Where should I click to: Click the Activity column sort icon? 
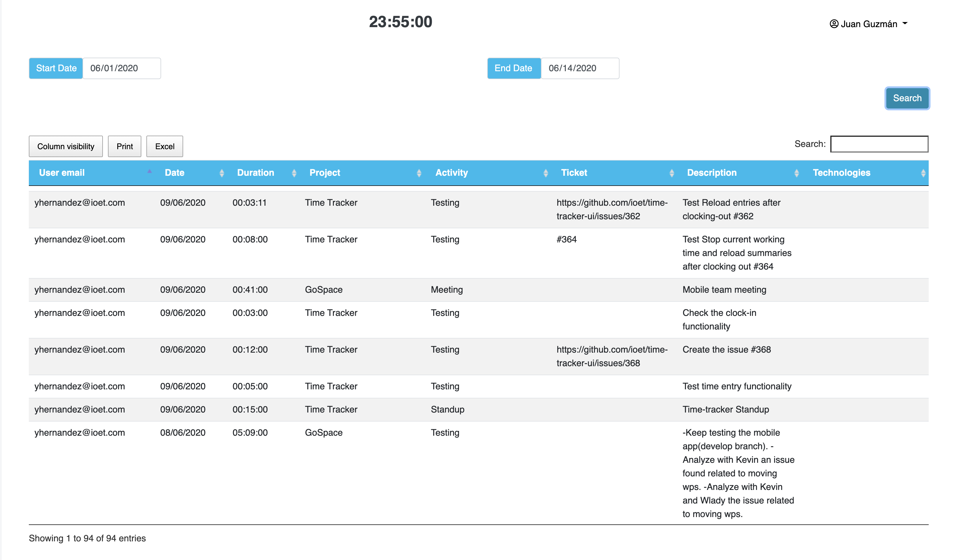click(x=545, y=173)
